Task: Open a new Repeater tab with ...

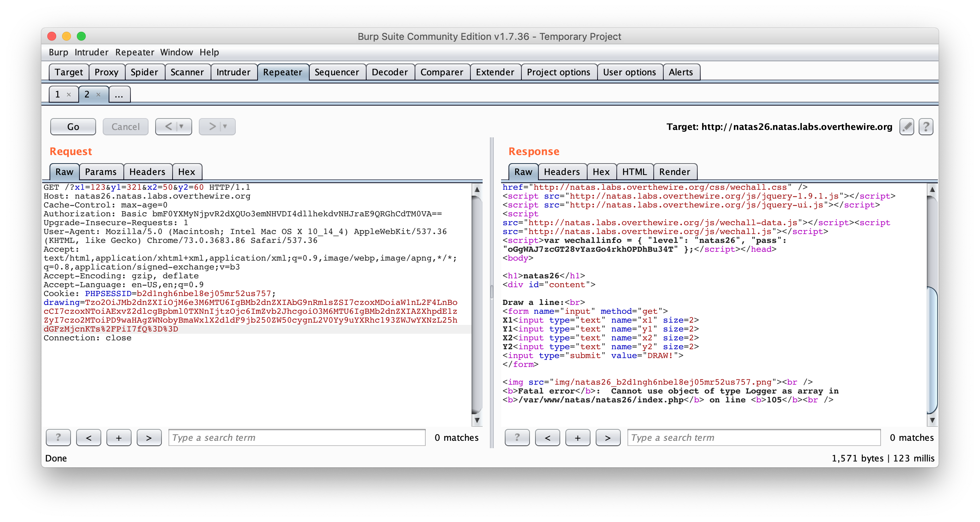Action: point(119,95)
